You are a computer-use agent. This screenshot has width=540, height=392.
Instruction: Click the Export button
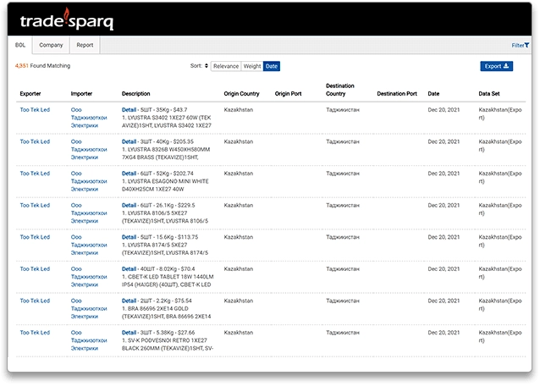pos(496,66)
